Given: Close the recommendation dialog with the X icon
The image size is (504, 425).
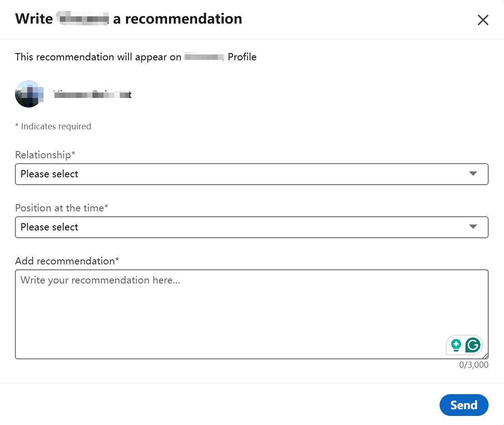Looking at the screenshot, I should pyautogui.click(x=483, y=20).
